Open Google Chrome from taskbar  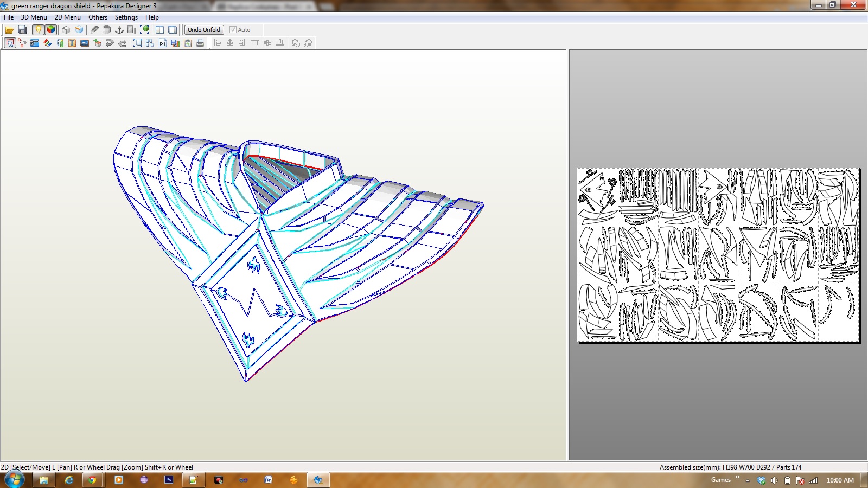(93, 480)
